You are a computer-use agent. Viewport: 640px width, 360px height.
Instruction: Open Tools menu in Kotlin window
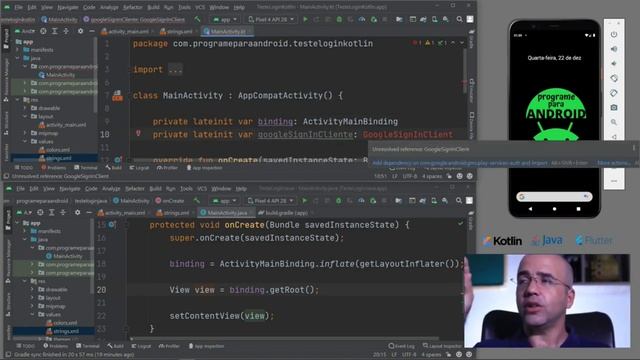(184, 7)
